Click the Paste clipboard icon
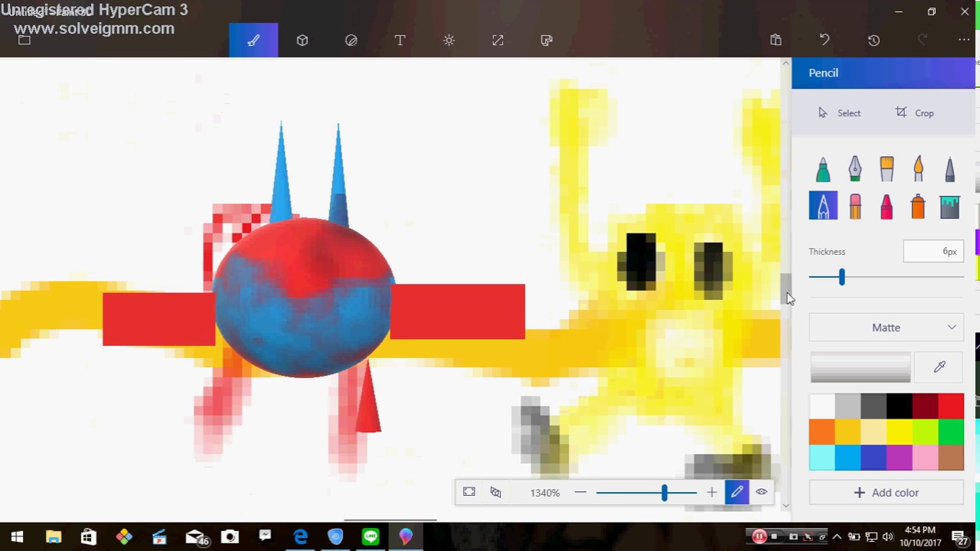 coord(776,41)
